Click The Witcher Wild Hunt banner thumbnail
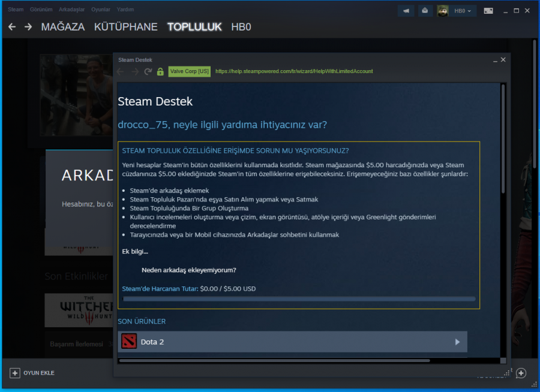The width and height of the screenshot is (540, 392). click(x=79, y=310)
